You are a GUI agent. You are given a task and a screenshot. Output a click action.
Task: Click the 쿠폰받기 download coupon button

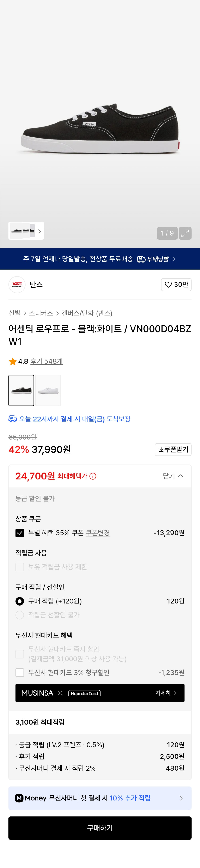pyautogui.click(x=173, y=449)
